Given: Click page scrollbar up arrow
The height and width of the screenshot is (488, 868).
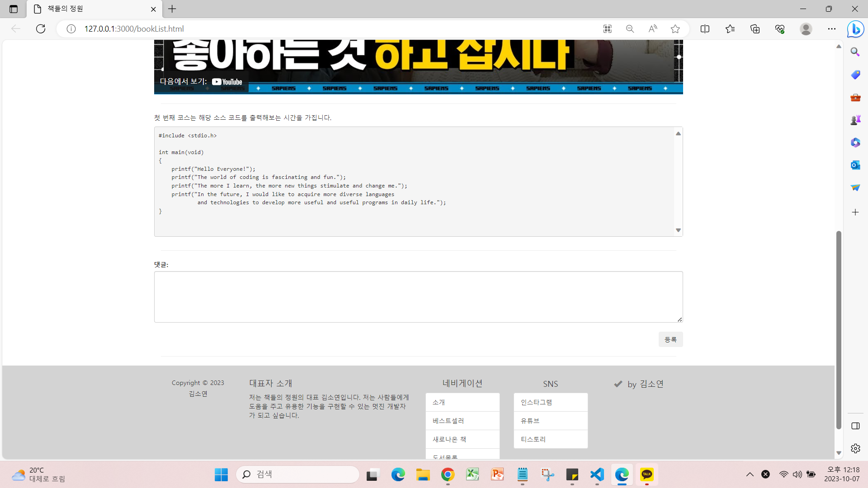Looking at the screenshot, I should 839,46.
